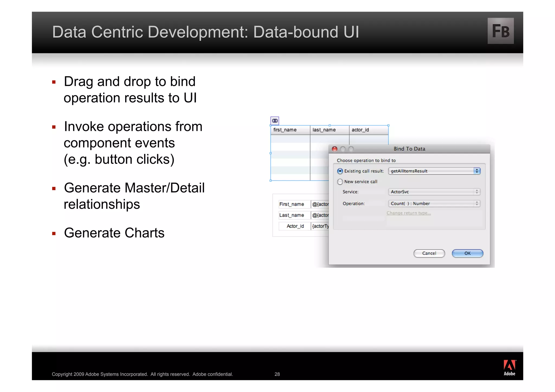The width and height of the screenshot is (555, 392).
Task: Click the OK button
Action: (x=467, y=253)
